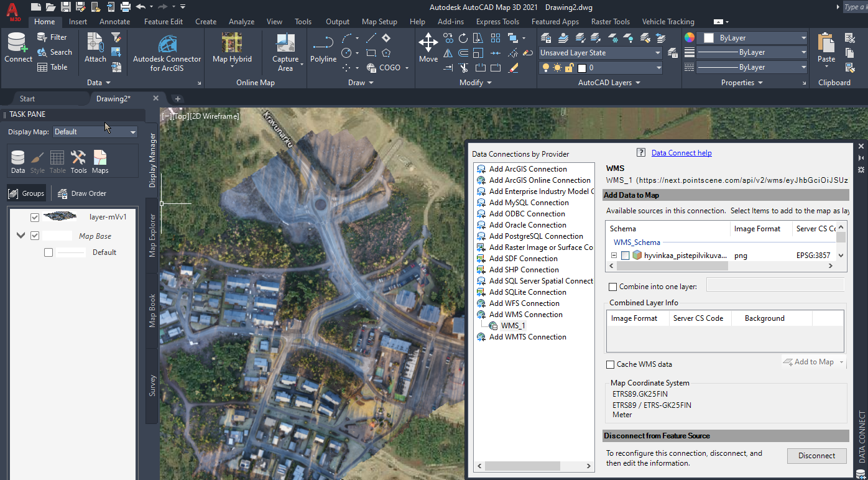Uncheck the layer-mVv1 layer checkbox
868x480 pixels.
(35, 218)
